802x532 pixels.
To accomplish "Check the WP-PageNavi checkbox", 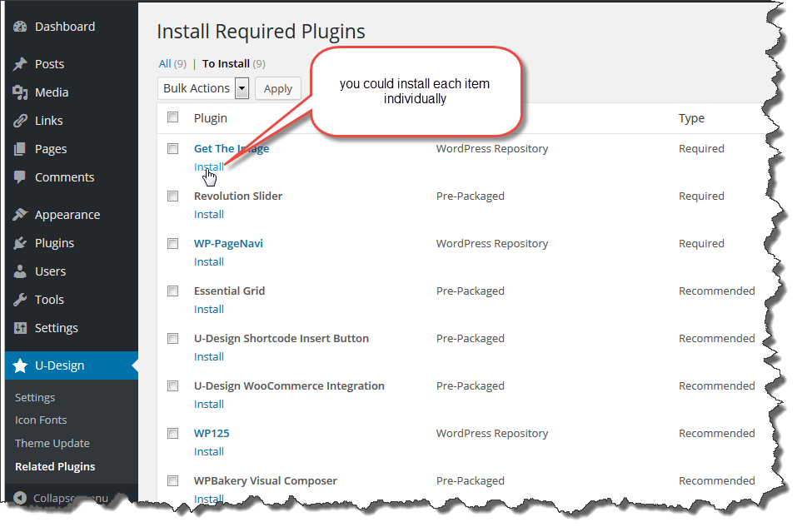I will pos(173,243).
